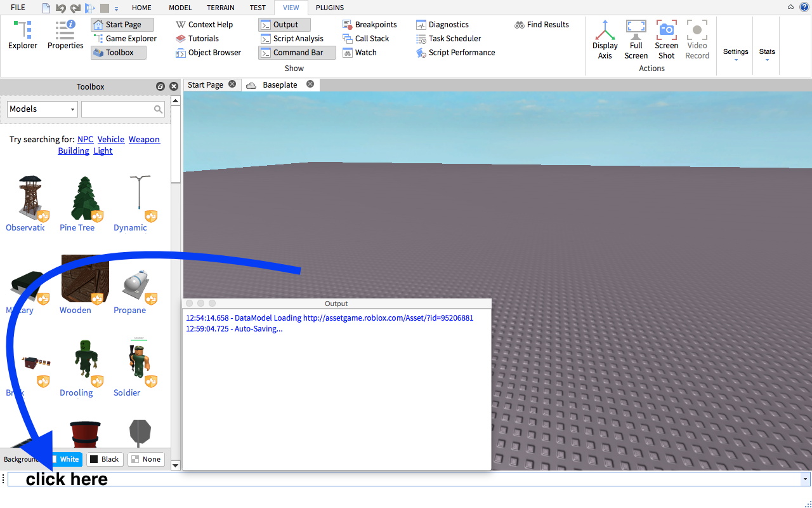Select the Baseplate document tab
The width and height of the screenshot is (812, 508).
[280, 85]
